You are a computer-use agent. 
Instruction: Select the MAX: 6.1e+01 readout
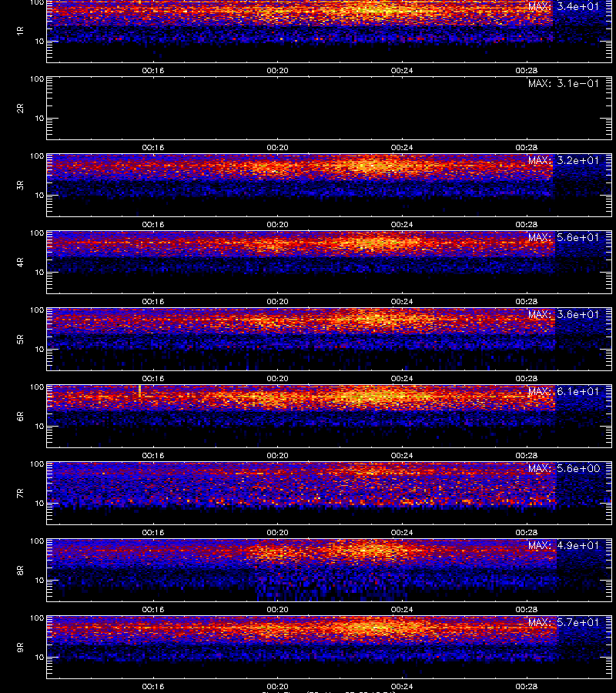pyautogui.click(x=564, y=391)
